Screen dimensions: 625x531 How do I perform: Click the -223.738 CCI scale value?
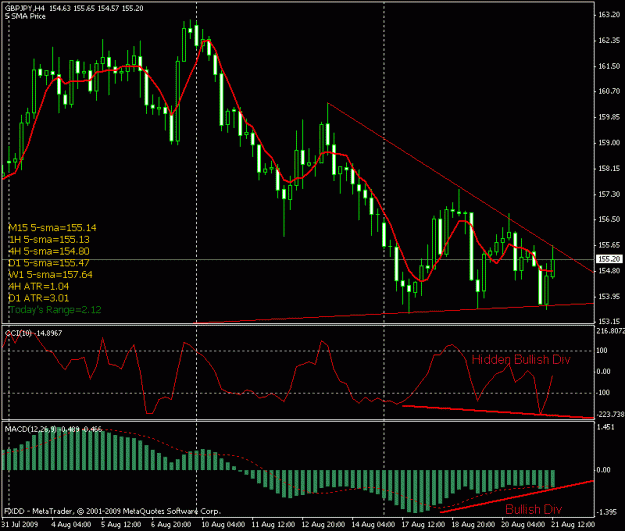pyautogui.click(x=610, y=415)
